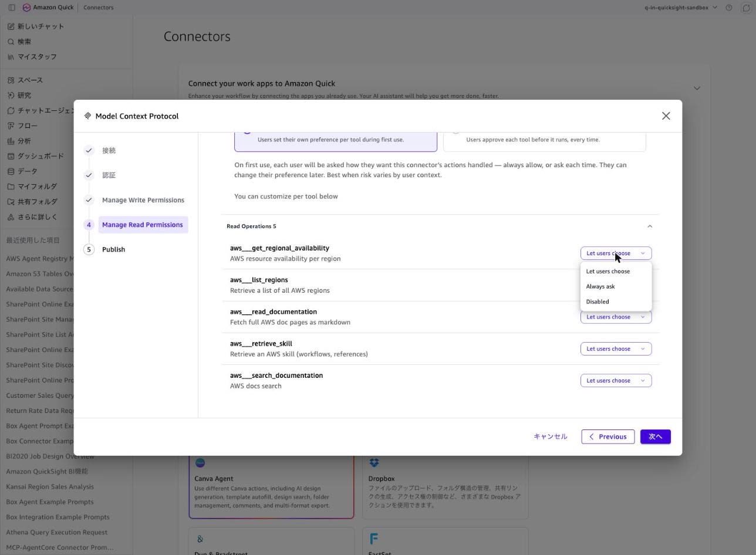
Task: Click the Connectors breadcrumb in top bar
Action: (99, 8)
